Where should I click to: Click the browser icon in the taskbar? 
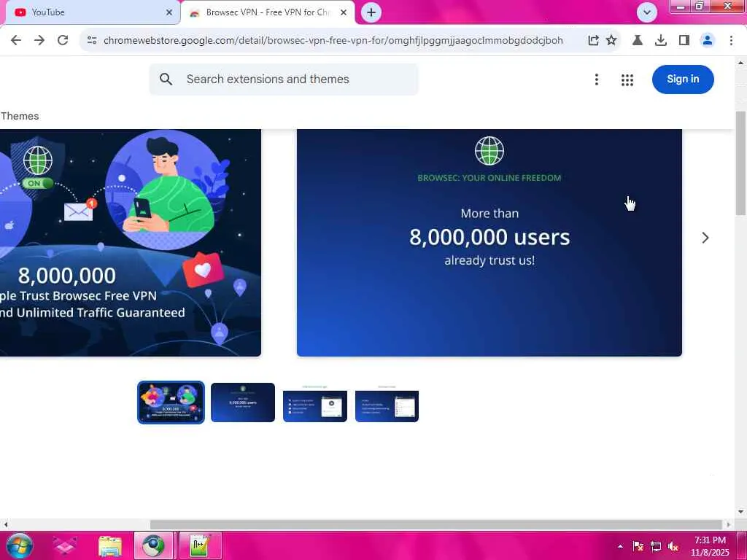(x=153, y=546)
